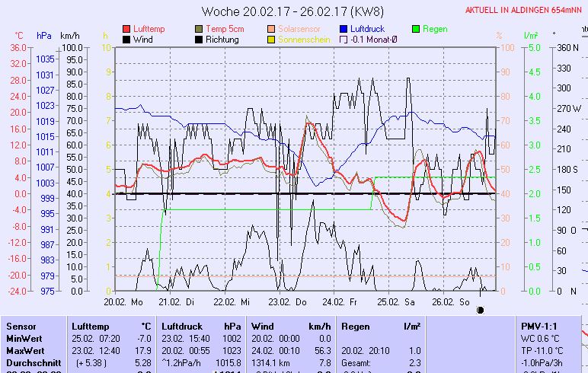Image resolution: width=588 pixels, height=373 pixels.
Task: Click the olive Temp 5cm legend swatch
Action: coord(200,29)
